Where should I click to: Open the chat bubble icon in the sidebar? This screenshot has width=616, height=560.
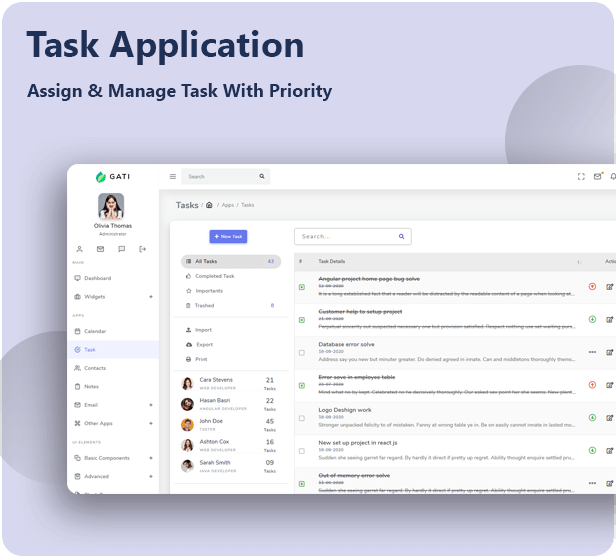coord(122,249)
